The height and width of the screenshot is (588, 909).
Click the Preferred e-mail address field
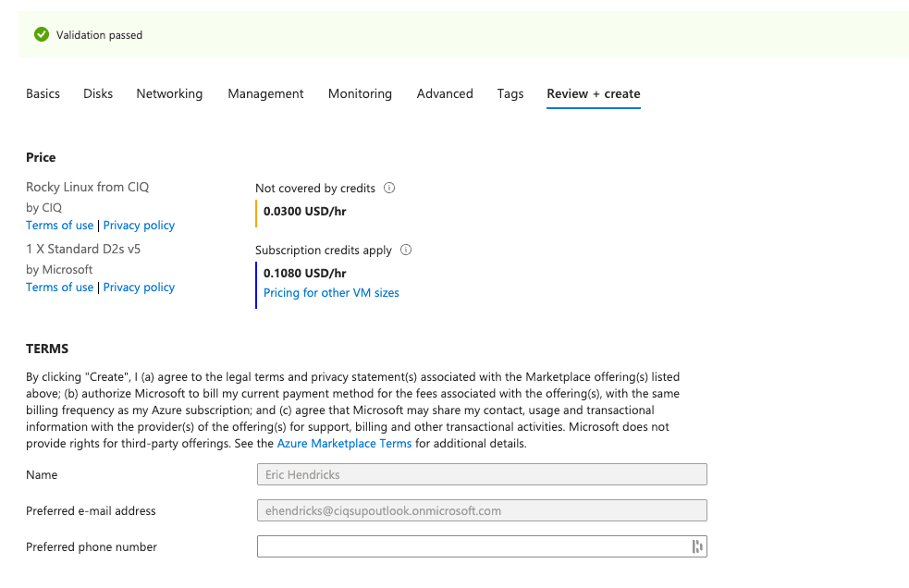tap(482, 510)
